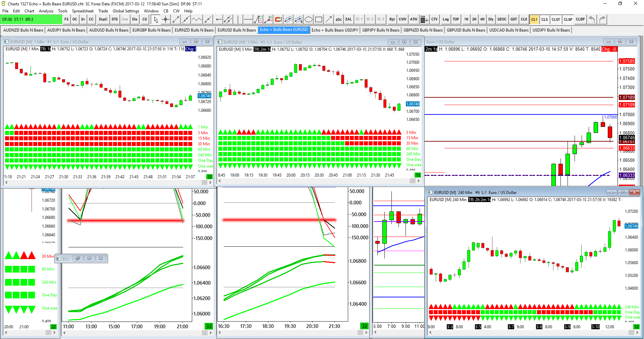This screenshot has height=339, width=644.
Task: Set the timeframe with the 4H button
Action: coord(482,19)
